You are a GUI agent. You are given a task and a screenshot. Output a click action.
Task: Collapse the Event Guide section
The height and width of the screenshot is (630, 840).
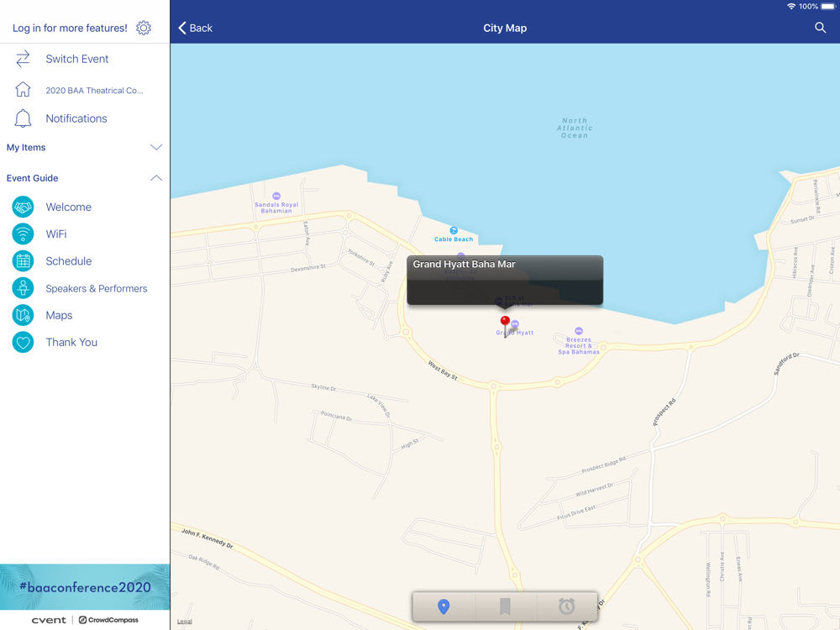(x=85, y=178)
